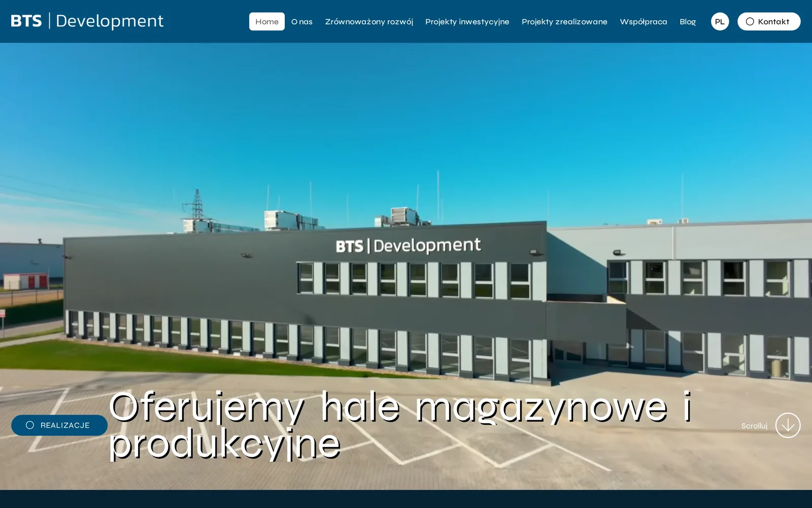Open the Blog link
This screenshot has height=508, width=812.
688,21
